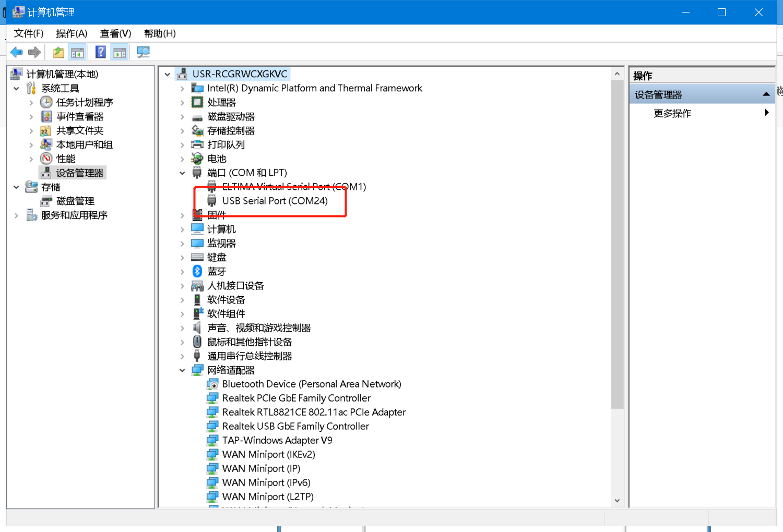Click the 任务计划程序 clock icon
783x532 pixels.
tap(46, 102)
